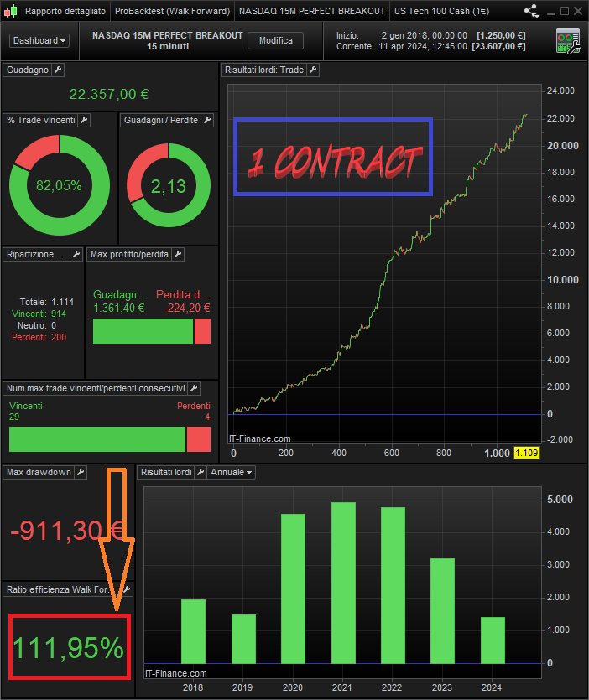Click the green max profit bar

pyautogui.click(x=143, y=331)
